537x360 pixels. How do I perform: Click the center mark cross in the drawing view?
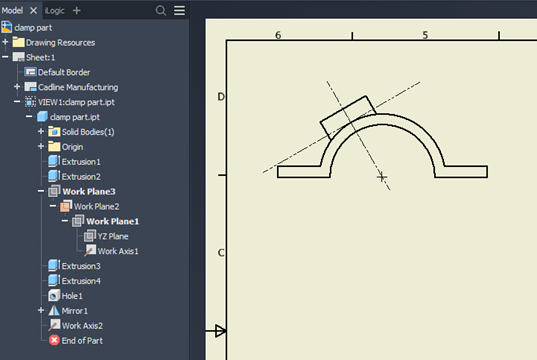382,177
